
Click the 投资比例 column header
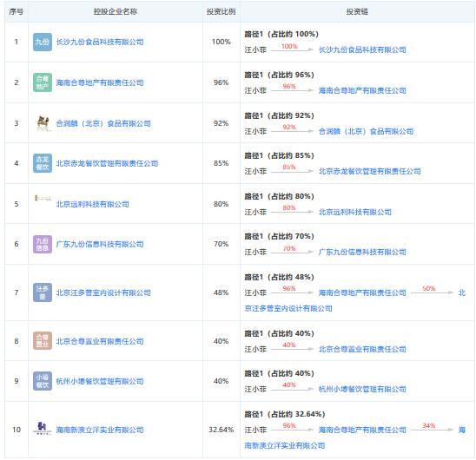(x=221, y=11)
